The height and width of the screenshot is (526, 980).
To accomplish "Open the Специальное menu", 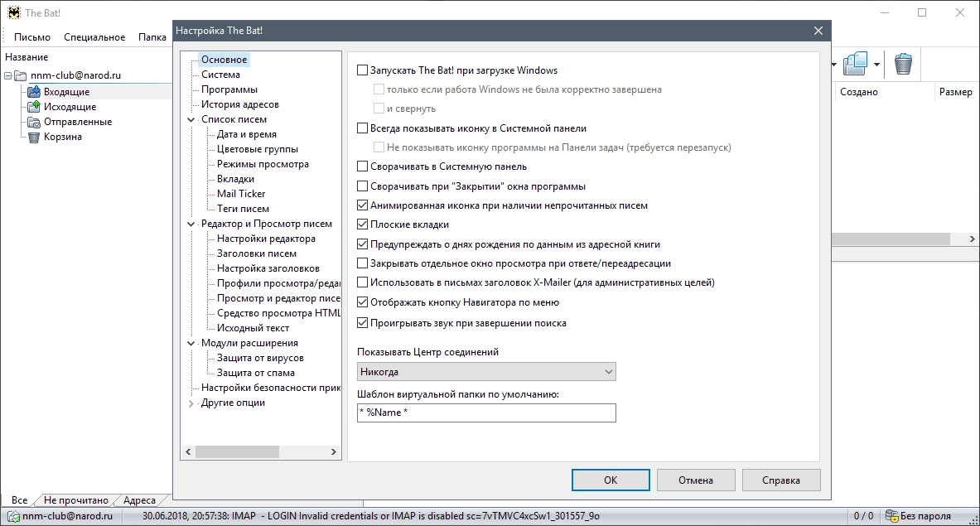I will point(94,37).
